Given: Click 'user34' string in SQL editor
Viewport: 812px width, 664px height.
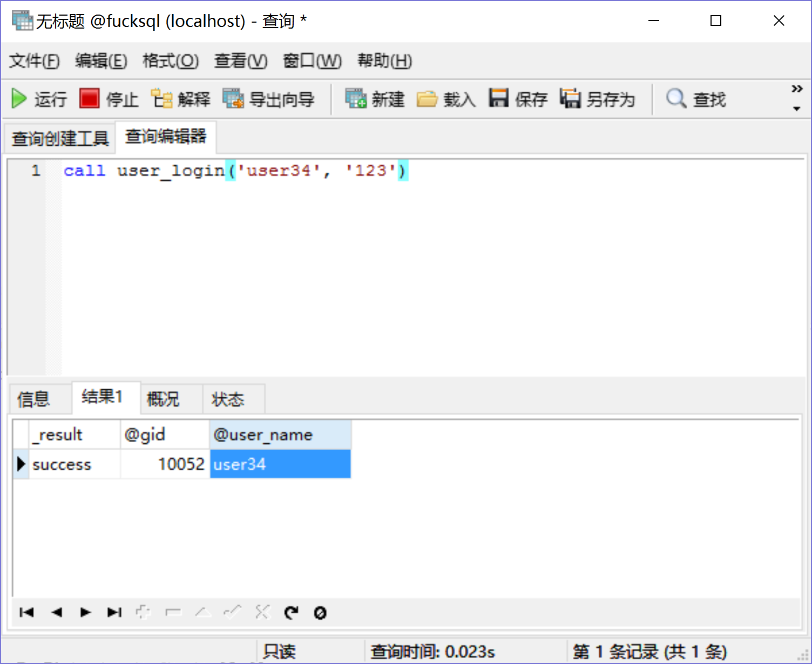Looking at the screenshot, I should (279, 171).
